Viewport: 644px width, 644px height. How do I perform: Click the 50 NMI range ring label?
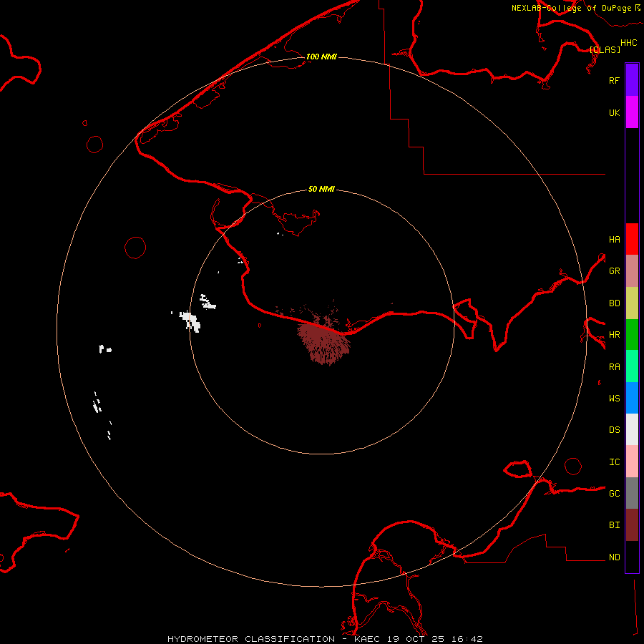321,189
